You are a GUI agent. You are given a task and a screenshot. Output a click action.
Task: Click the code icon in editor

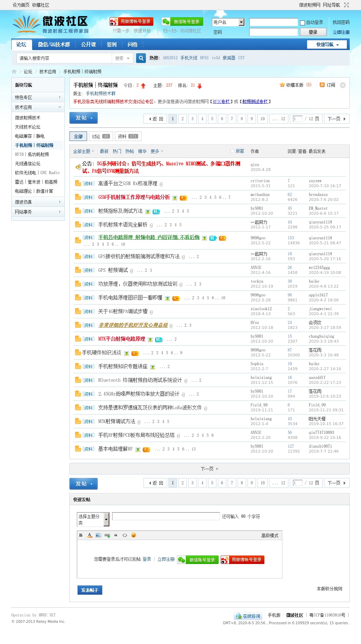(125, 535)
